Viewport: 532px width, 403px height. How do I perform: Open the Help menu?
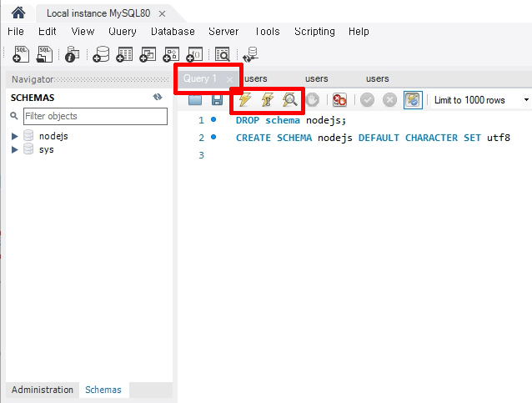[x=359, y=31]
